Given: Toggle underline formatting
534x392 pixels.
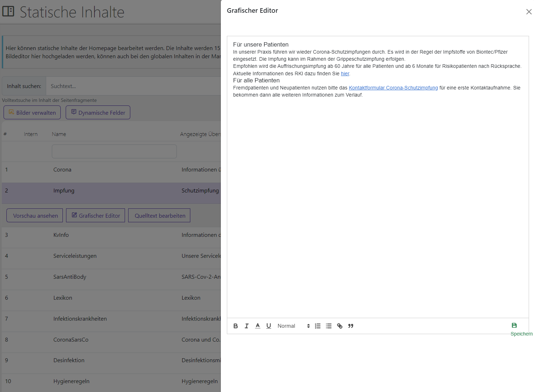Looking at the screenshot, I should click(x=269, y=326).
